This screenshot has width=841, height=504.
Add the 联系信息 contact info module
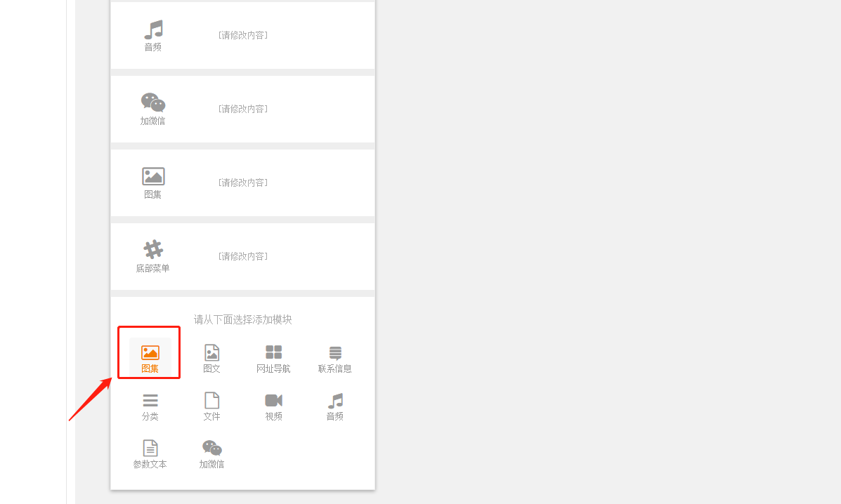pos(335,357)
